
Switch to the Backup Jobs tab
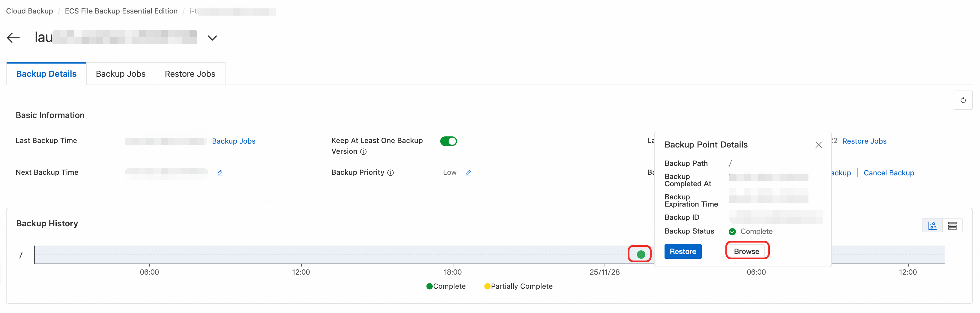click(x=121, y=74)
